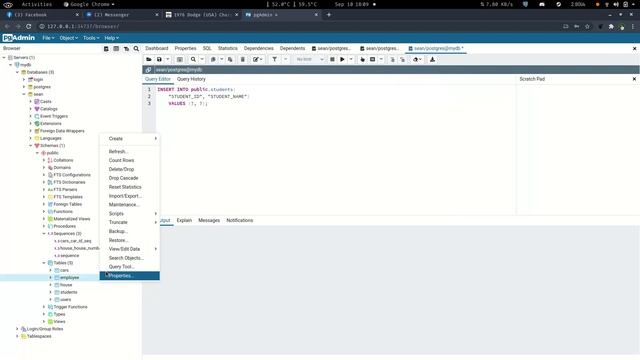Close the Scratch Pad panel

634,79
